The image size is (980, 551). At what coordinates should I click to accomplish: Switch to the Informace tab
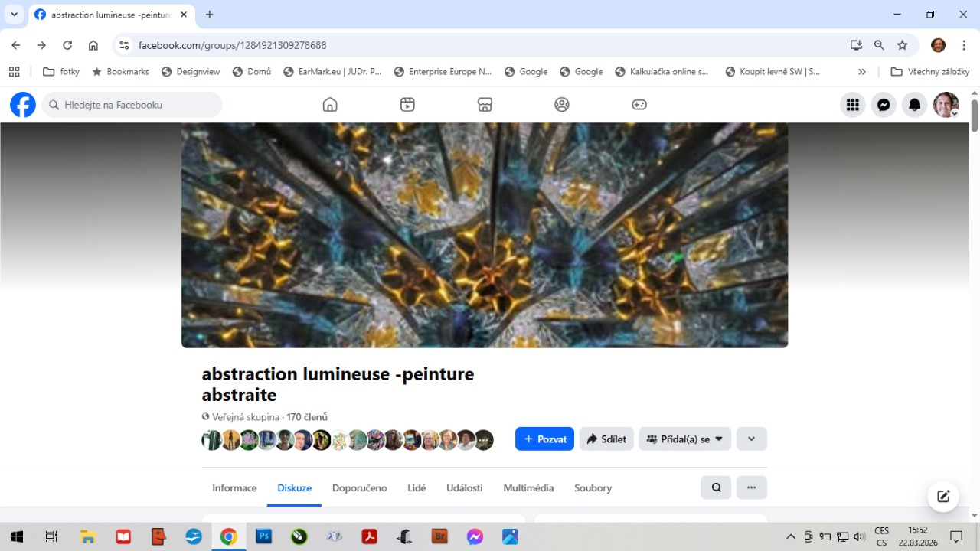click(x=234, y=488)
